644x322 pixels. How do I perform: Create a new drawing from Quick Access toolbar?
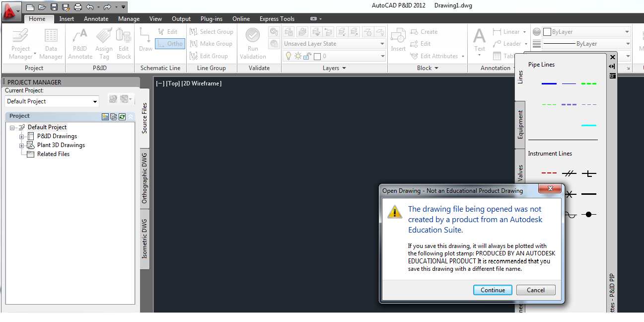(x=30, y=7)
